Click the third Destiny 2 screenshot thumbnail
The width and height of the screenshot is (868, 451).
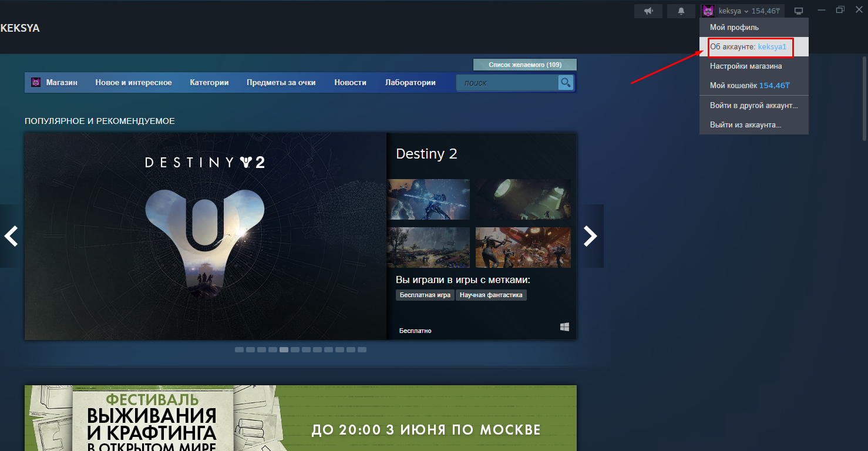coord(429,247)
